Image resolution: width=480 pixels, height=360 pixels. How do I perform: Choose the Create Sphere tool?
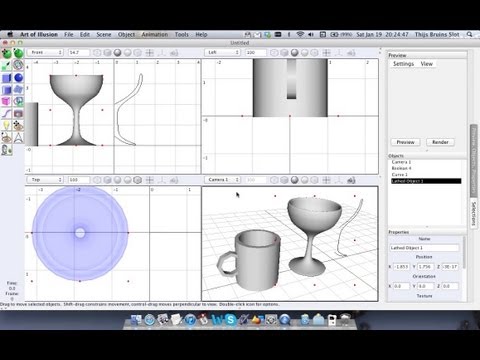[18, 78]
